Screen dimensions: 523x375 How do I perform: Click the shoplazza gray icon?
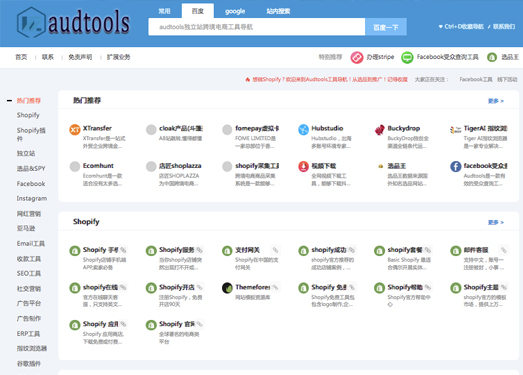click(x=151, y=166)
